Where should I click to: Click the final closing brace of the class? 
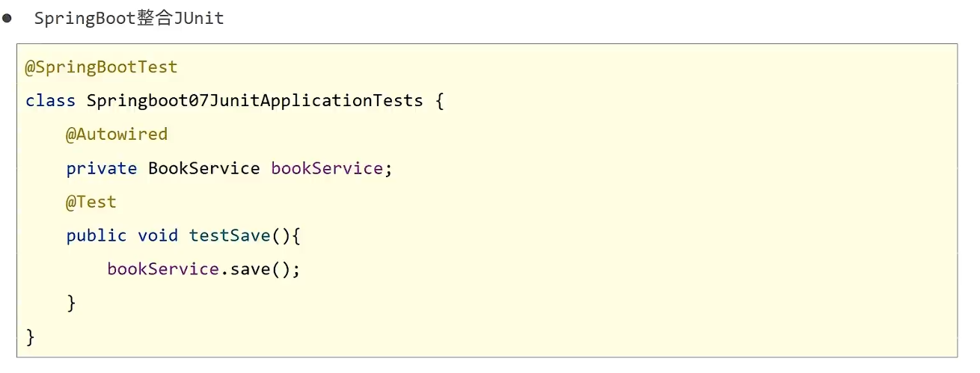[31, 337]
